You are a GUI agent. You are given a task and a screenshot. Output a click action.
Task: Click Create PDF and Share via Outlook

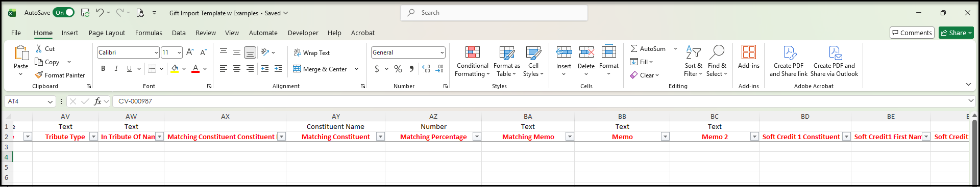pos(835,61)
